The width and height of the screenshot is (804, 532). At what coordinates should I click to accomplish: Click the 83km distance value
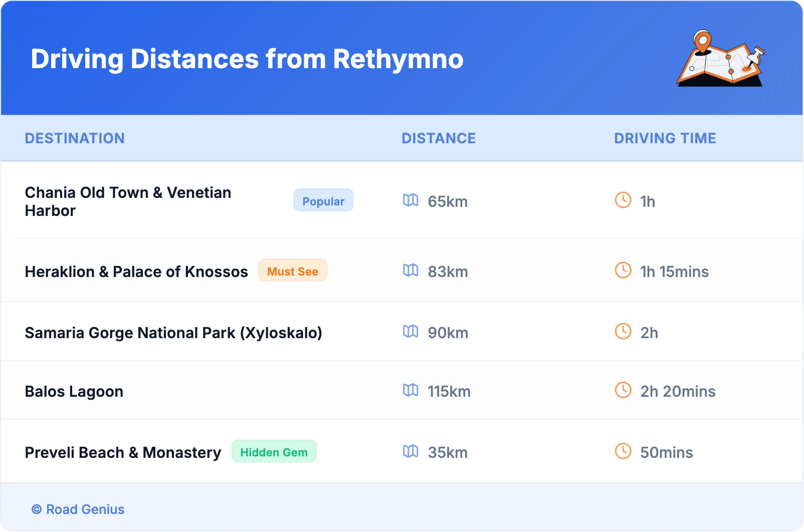448,272
